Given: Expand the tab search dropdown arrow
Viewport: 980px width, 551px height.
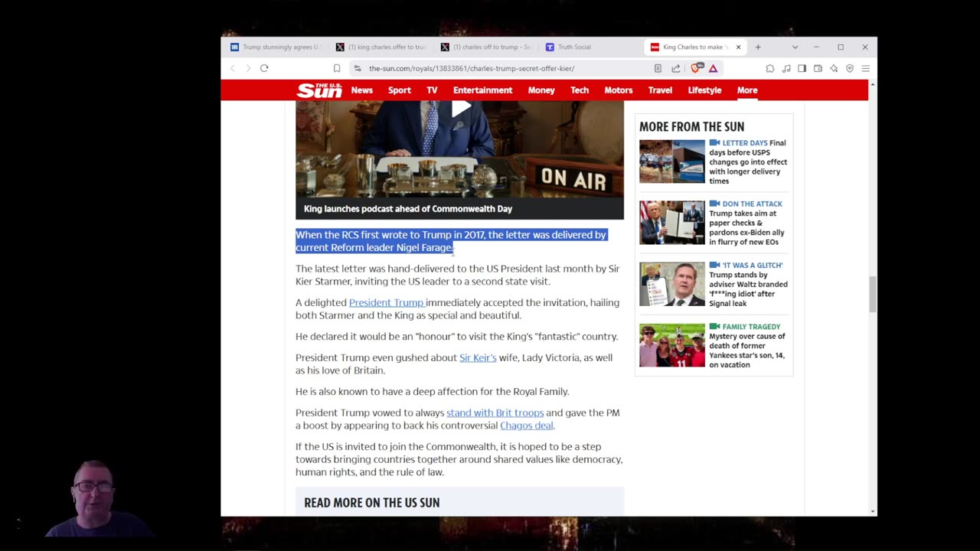Looking at the screenshot, I should (795, 47).
